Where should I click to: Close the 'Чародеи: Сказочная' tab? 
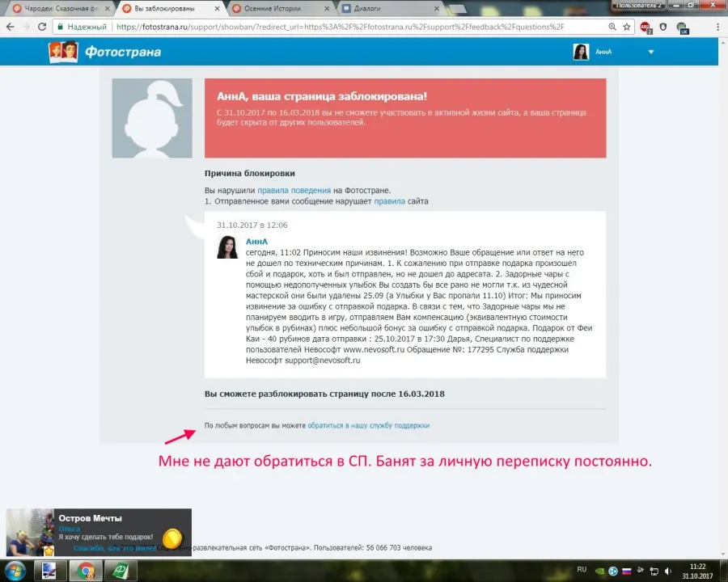point(108,8)
